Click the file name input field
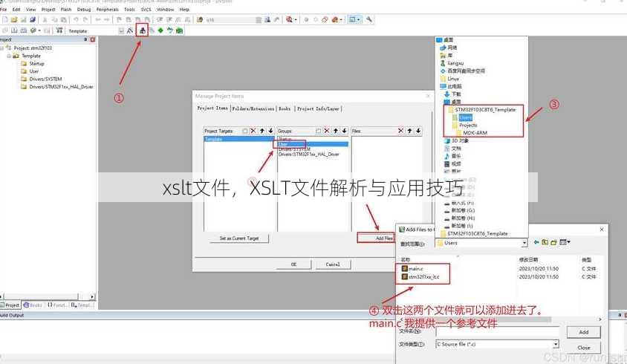 click(498, 331)
